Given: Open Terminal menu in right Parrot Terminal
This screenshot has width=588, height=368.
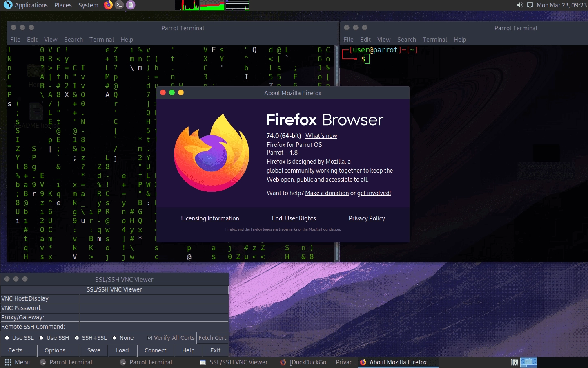Looking at the screenshot, I should (435, 40).
